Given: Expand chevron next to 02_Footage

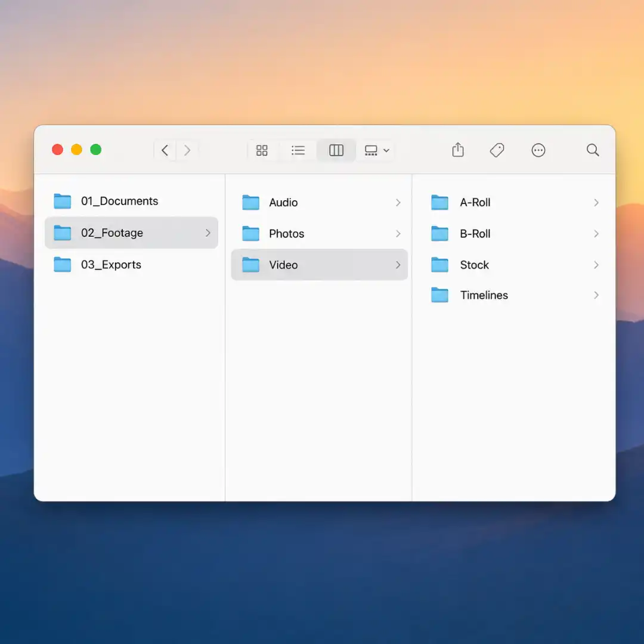Looking at the screenshot, I should pyautogui.click(x=208, y=233).
